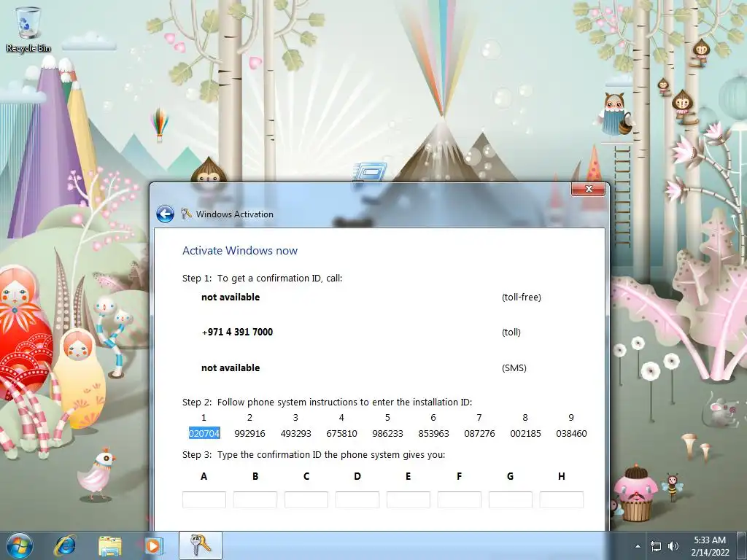
Task: Click the toll number +971 4 391 7000
Action: coord(237,332)
